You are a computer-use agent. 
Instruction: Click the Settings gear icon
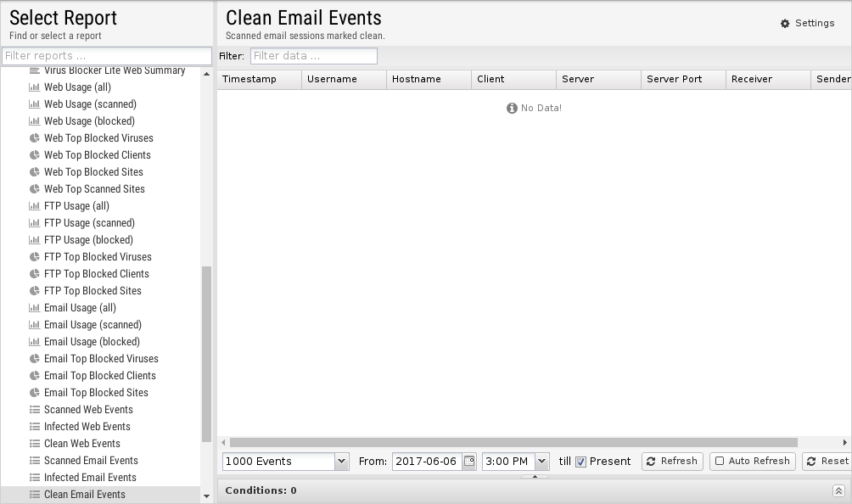[785, 24]
